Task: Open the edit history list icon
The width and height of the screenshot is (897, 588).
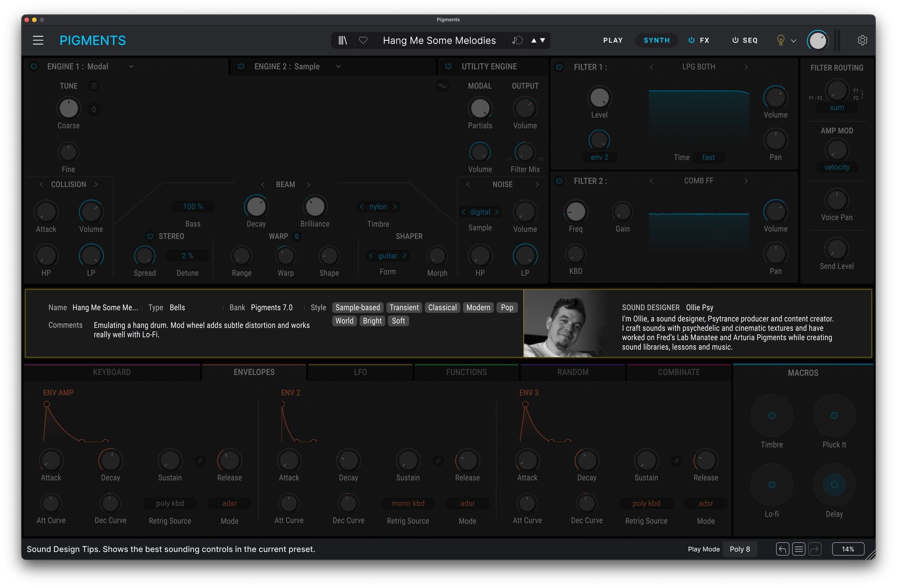Action: pos(798,549)
